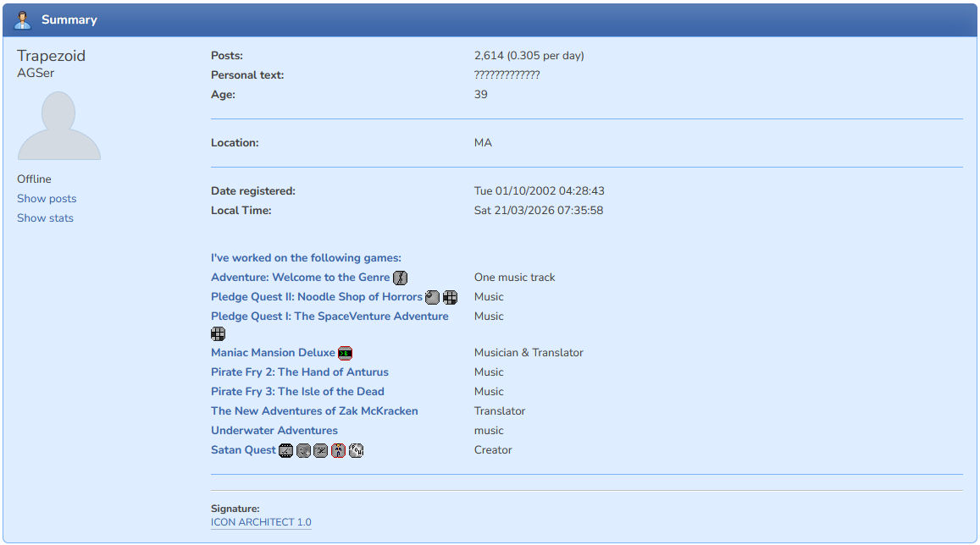The width and height of the screenshot is (980, 545).
Task: Click the Date registered: label
Action: tap(252, 191)
